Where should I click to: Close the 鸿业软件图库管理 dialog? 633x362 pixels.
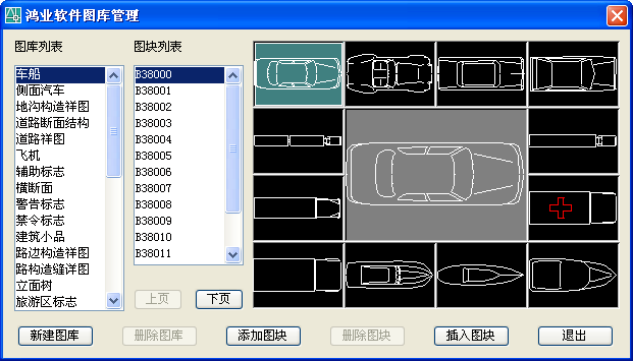coord(616,16)
